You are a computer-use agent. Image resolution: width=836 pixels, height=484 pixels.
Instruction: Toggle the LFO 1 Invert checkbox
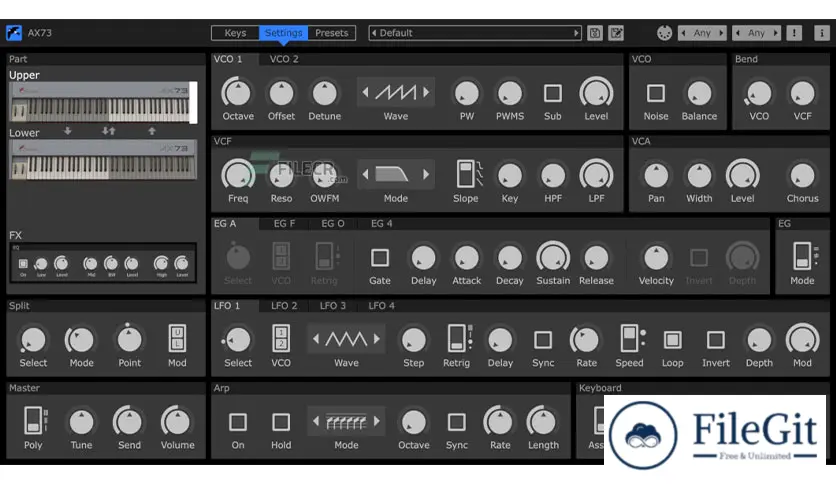(x=716, y=340)
